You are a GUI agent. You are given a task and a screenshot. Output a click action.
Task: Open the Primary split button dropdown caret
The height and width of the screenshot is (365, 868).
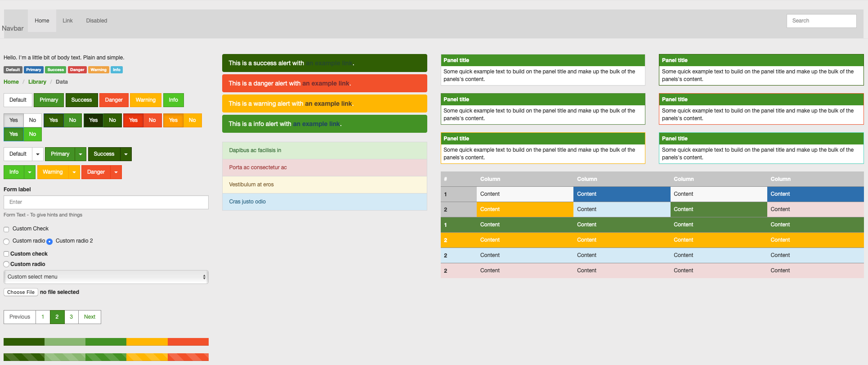pos(81,154)
